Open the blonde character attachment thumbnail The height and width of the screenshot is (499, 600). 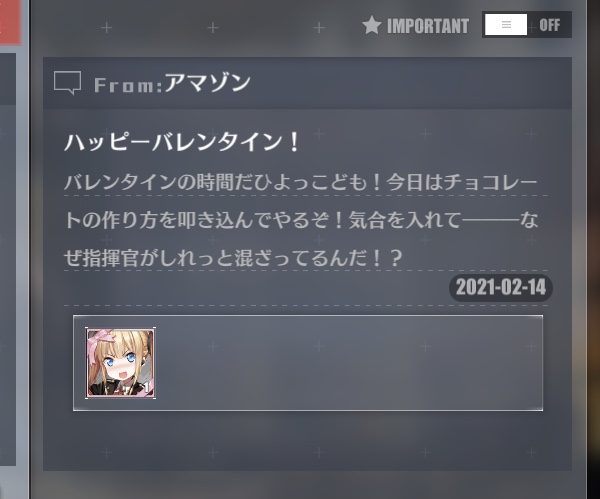[120, 363]
